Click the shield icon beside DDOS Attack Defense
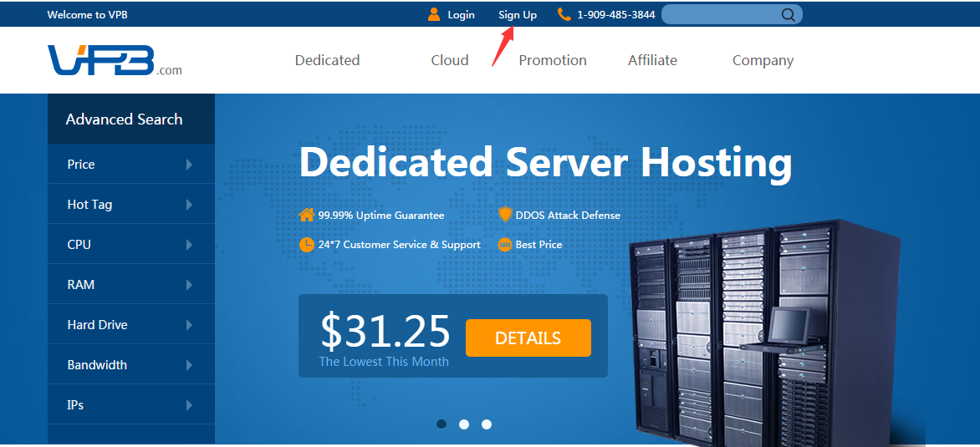Screen dimensions: 980x447 505,215
